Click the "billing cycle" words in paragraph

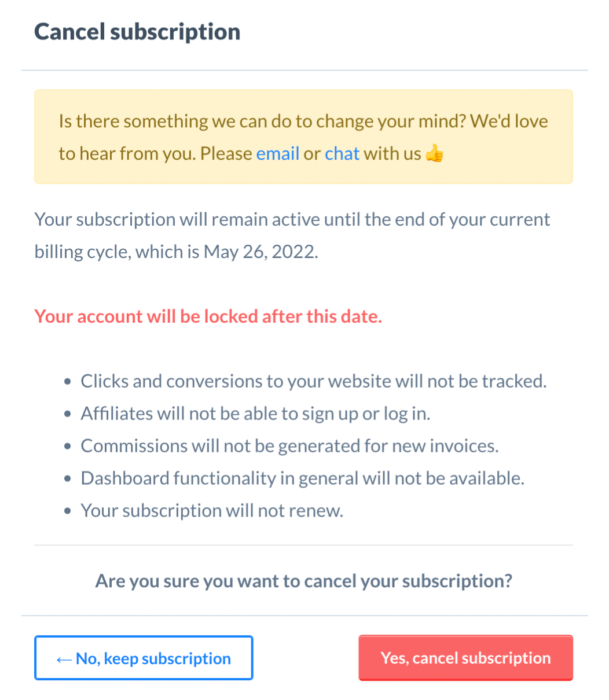tap(82, 252)
